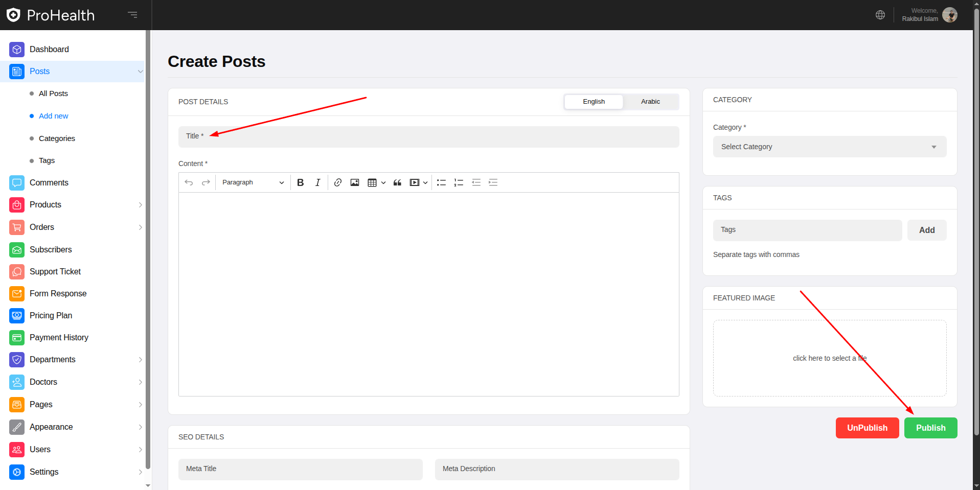The image size is (980, 490).
Task: Expand the Settings submenu
Action: pyautogui.click(x=140, y=472)
